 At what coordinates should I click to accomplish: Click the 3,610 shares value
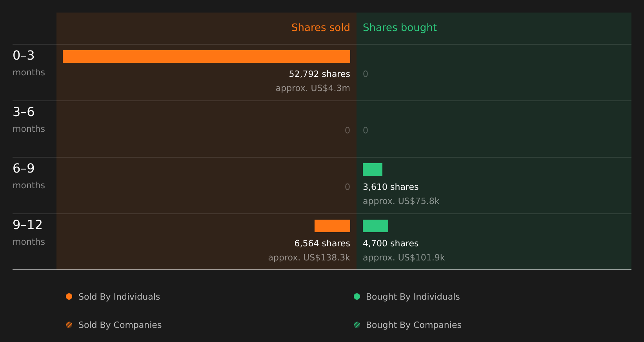pos(391,187)
